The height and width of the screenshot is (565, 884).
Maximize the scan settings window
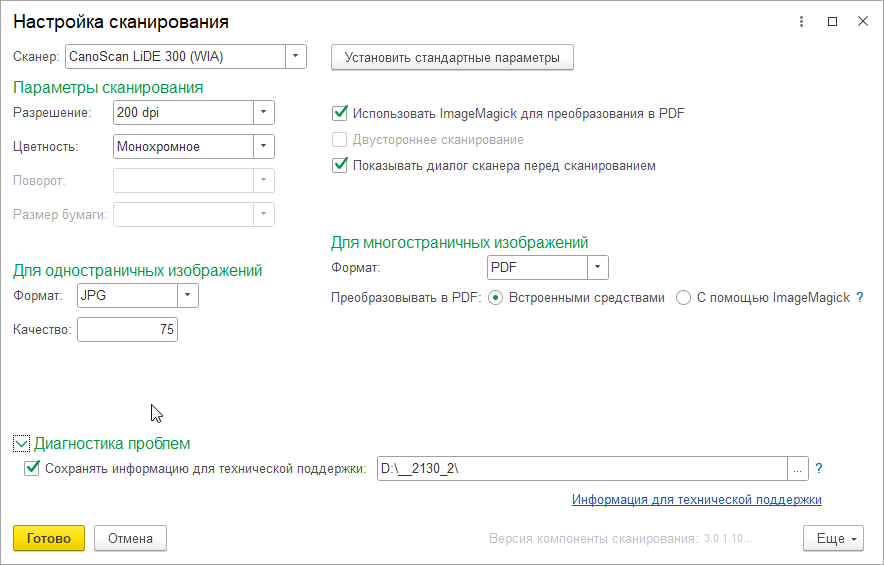coord(832,21)
